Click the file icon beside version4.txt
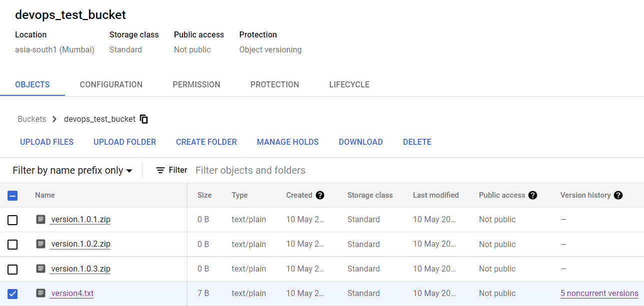 click(x=40, y=293)
